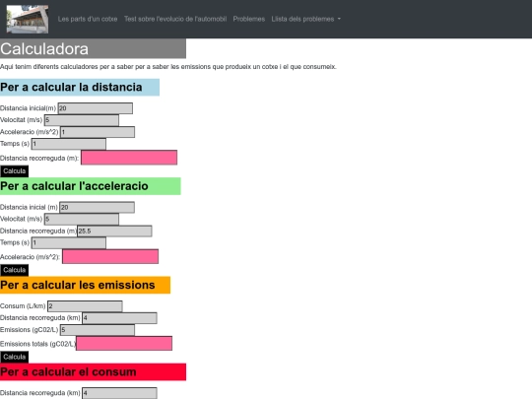Screen dimensions: 532x399
Task: Click the Consum (L/km) input field
Action: [85, 306]
